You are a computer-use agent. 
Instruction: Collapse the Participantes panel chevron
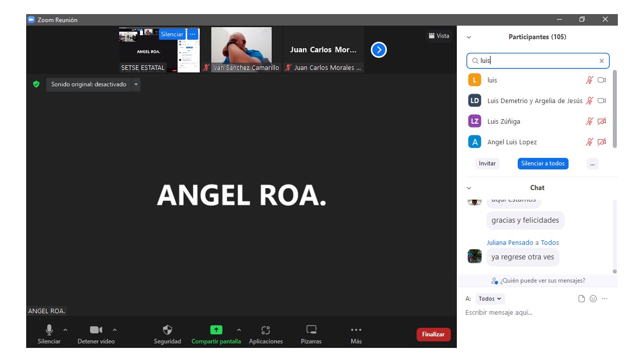(x=469, y=37)
